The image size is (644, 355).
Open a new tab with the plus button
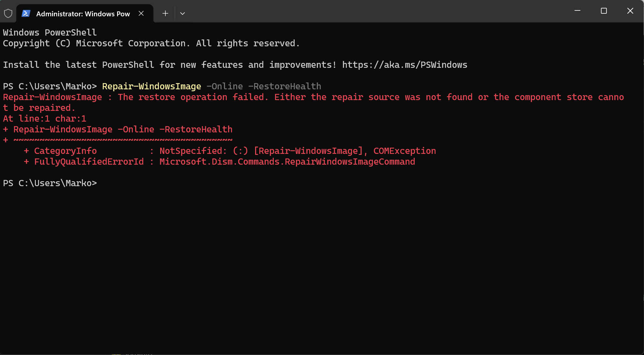pyautogui.click(x=165, y=13)
